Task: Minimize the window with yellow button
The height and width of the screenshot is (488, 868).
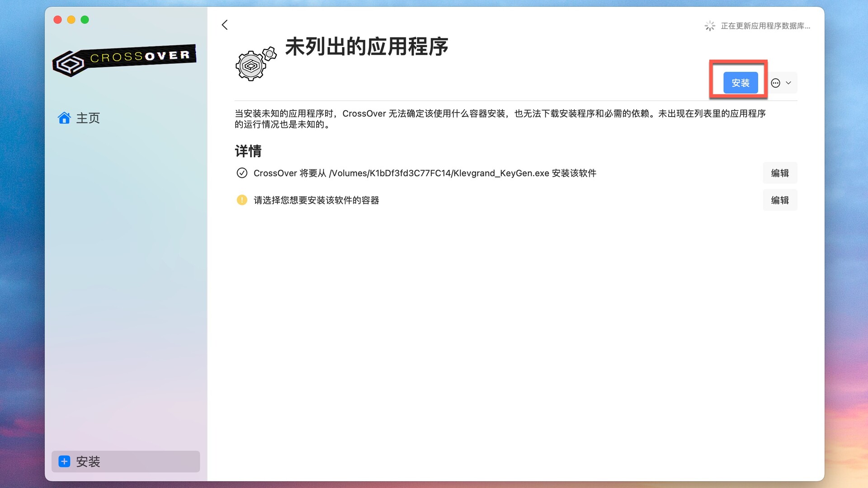Action: tap(71, 19)
